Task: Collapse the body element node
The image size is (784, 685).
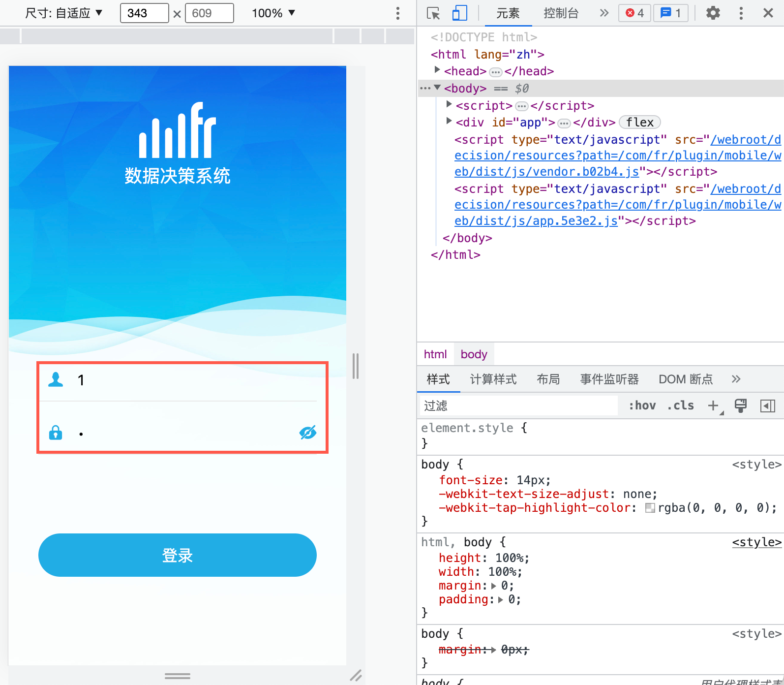Action: [437, 88]
